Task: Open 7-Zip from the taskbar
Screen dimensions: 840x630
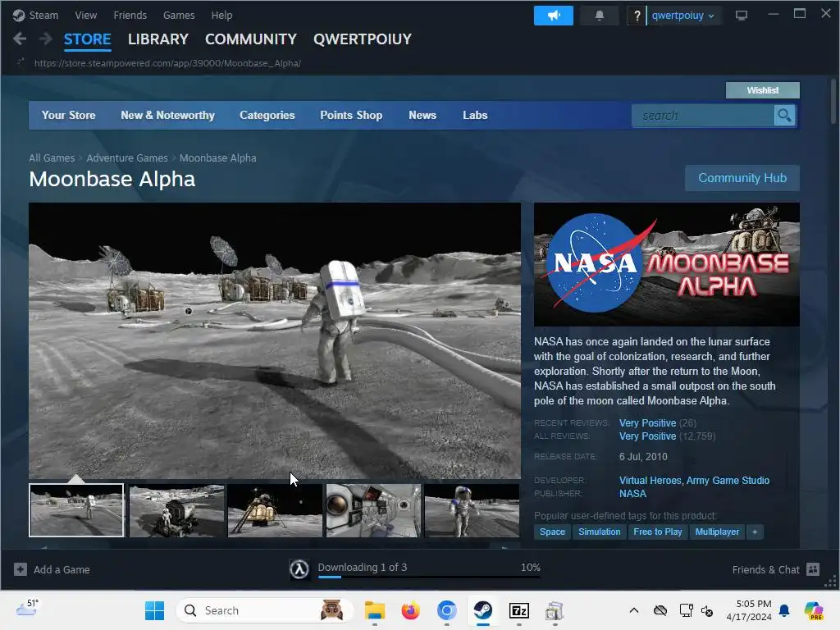Action: (x=518, y=610)
